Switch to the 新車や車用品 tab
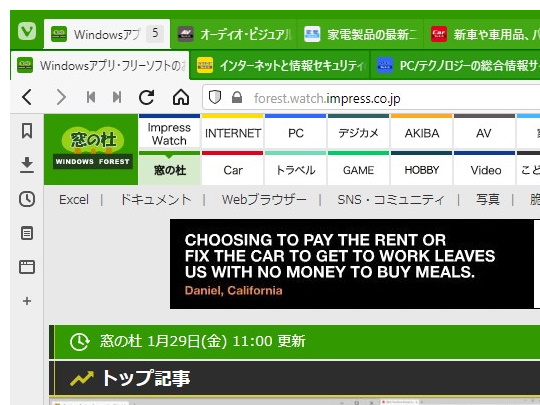This screenshot has width=540, height=405. 482,34
